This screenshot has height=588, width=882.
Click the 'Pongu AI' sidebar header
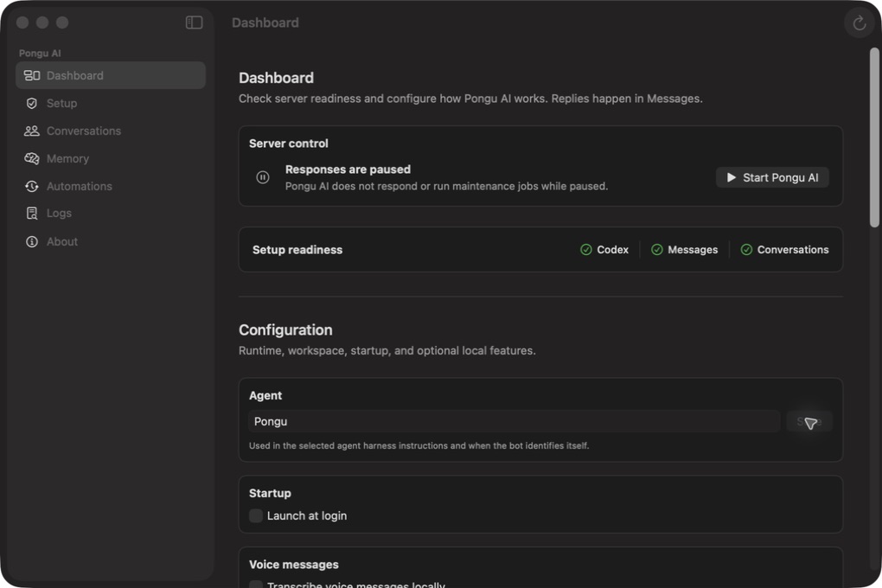(40, 53)
